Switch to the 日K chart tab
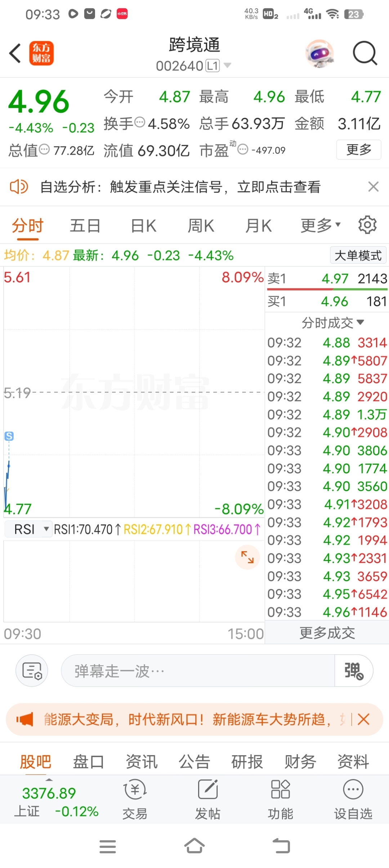 pyautogui.click(x=143, y=226)
